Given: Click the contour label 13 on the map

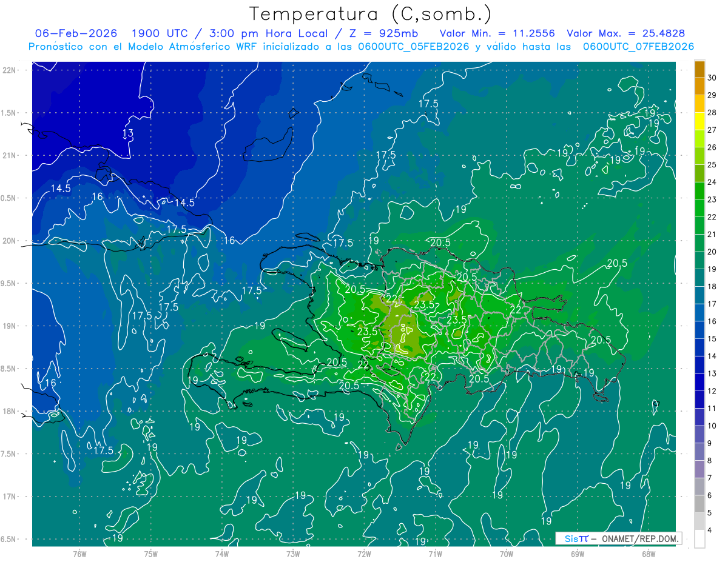Looking at the screenshot, I should tap(128, 133).
